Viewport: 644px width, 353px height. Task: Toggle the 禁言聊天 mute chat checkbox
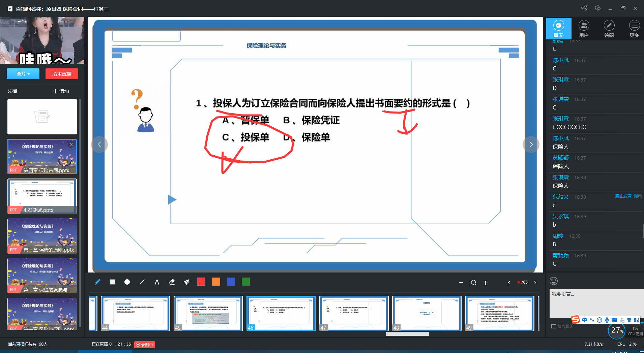pyautogui.click(x=553, y=326)
